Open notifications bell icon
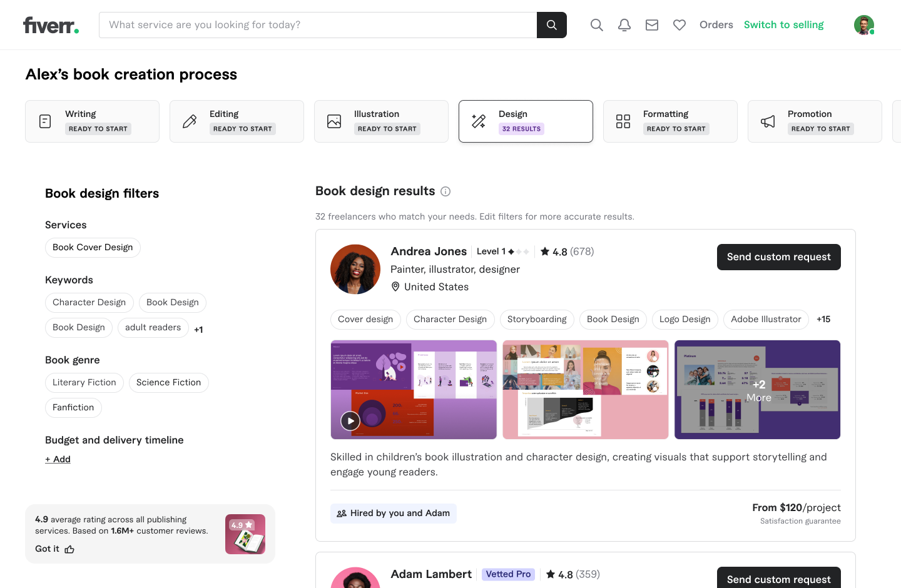Image resolution: width=901 pixels, height=588 pixels. (624, 25)
